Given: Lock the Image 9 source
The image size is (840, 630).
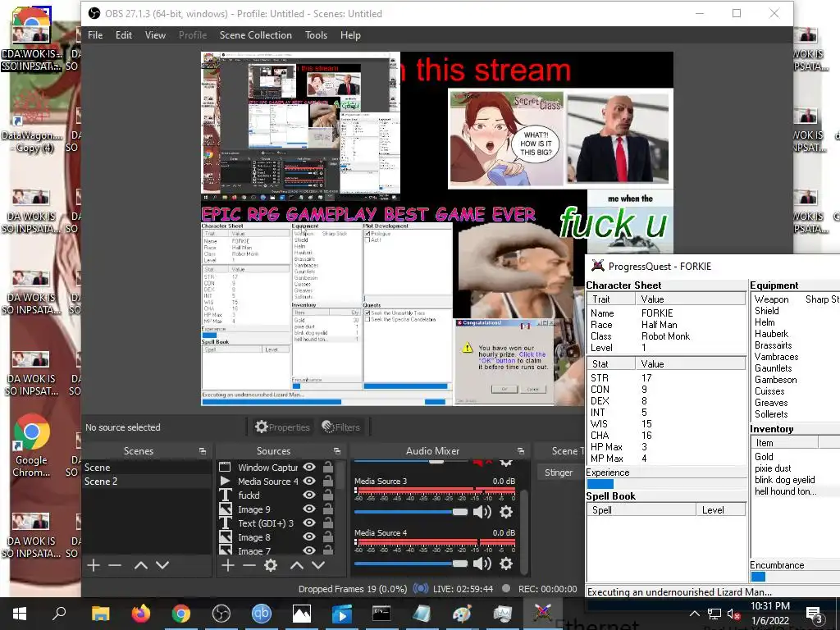Looking at the screenshot, I should point(328,509).
